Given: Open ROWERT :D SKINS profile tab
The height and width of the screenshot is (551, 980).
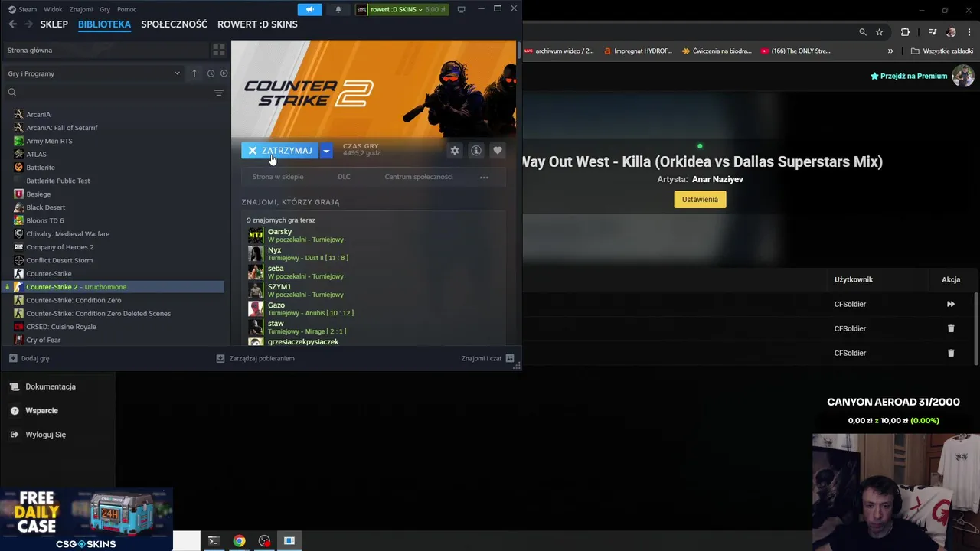Looking at the screenshot, I should coord(257,24).
